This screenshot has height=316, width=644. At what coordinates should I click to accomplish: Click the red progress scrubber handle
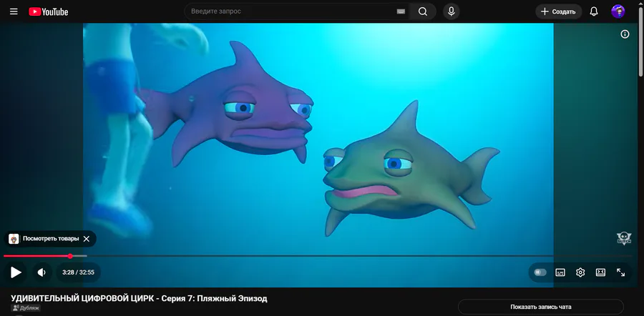click(x=70, y=256)
